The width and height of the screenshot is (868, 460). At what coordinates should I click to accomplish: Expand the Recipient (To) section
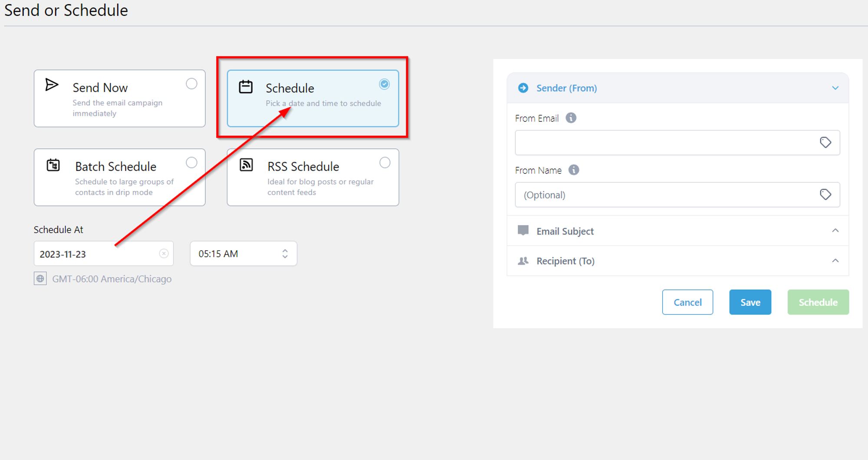pos(835,261)
